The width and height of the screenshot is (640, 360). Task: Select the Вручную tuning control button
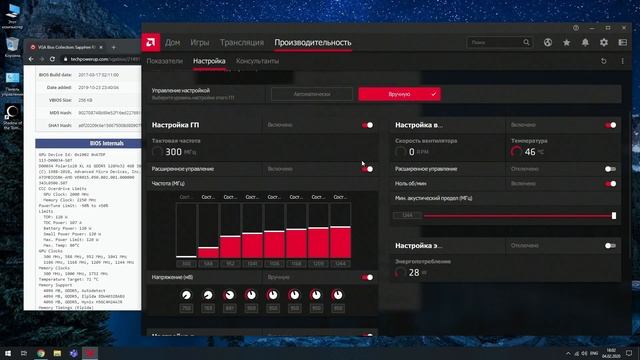pos(399,94)
